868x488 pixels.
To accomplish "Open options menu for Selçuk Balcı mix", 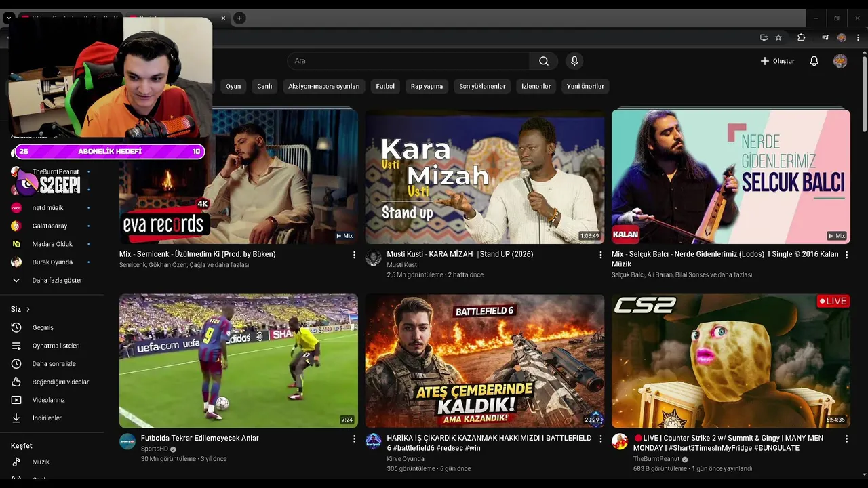I will [846, 255].
